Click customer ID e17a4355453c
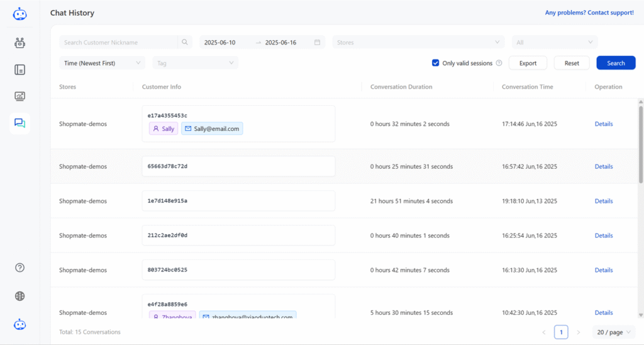Viewport: 644px width, 345px height. 167,116
